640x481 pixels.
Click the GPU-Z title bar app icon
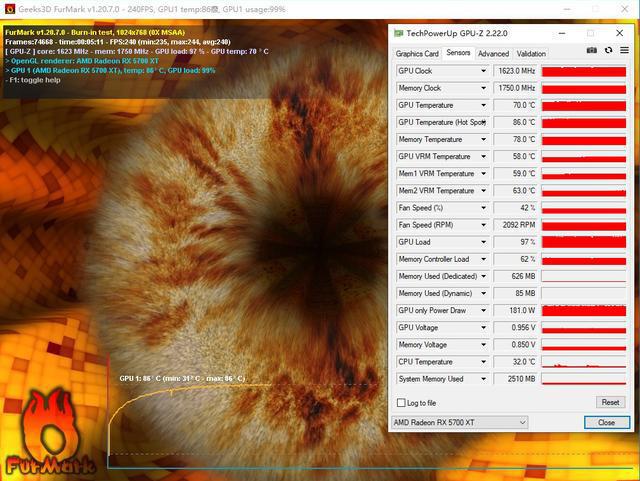pyautogui.click(x=398, y=33)
